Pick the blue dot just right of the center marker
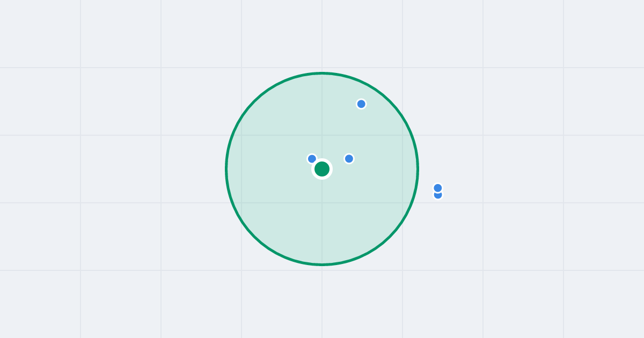 tap(349, 159)
